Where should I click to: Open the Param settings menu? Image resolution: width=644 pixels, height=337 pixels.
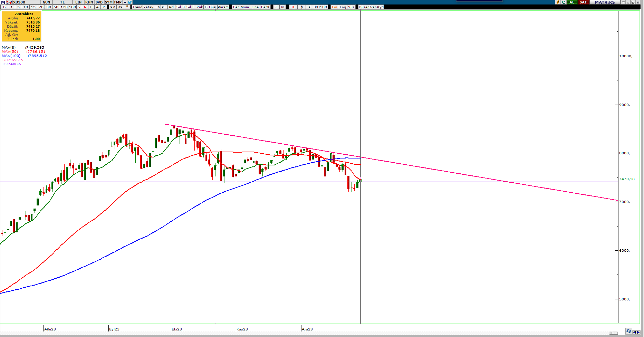[x=223, y=7]
